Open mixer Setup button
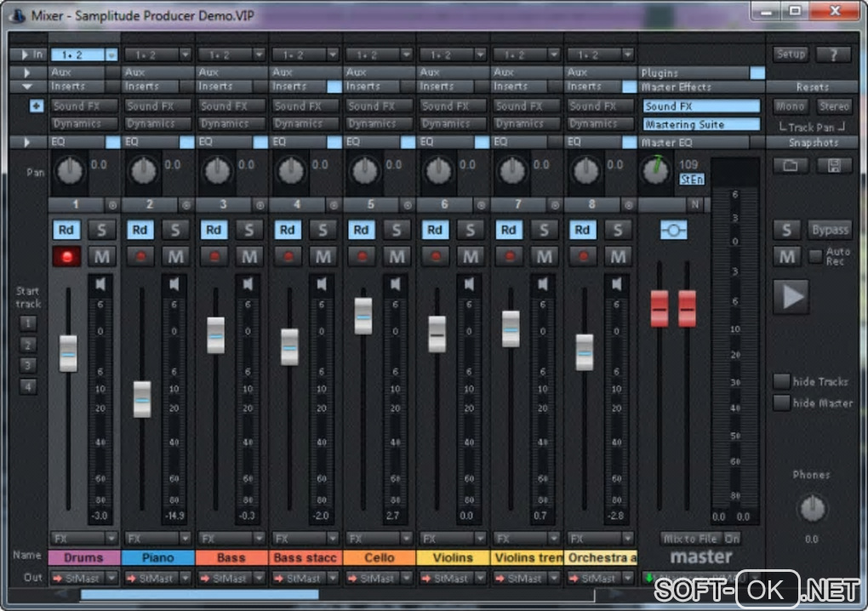 point(790,54)
